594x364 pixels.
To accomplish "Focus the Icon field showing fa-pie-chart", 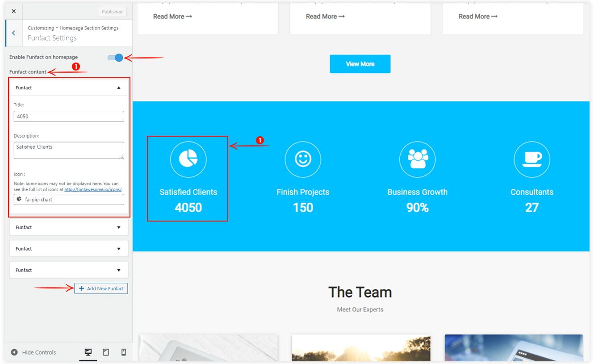I will coord(69,199).
